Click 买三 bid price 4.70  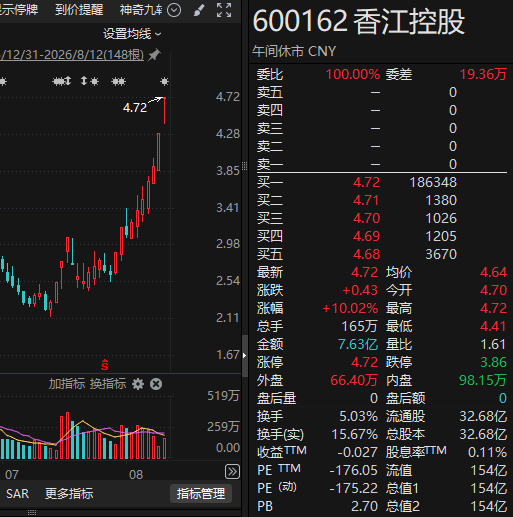tap(367, 218)
